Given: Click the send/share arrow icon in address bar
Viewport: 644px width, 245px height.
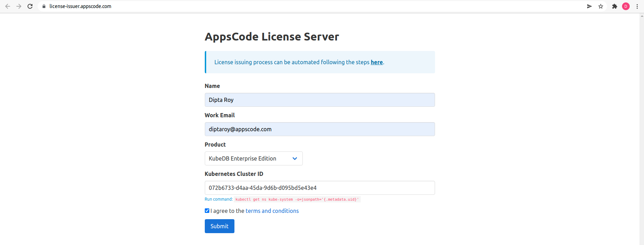Looking at the screenshot, I should pyautogui.click(x=589, y=6).
